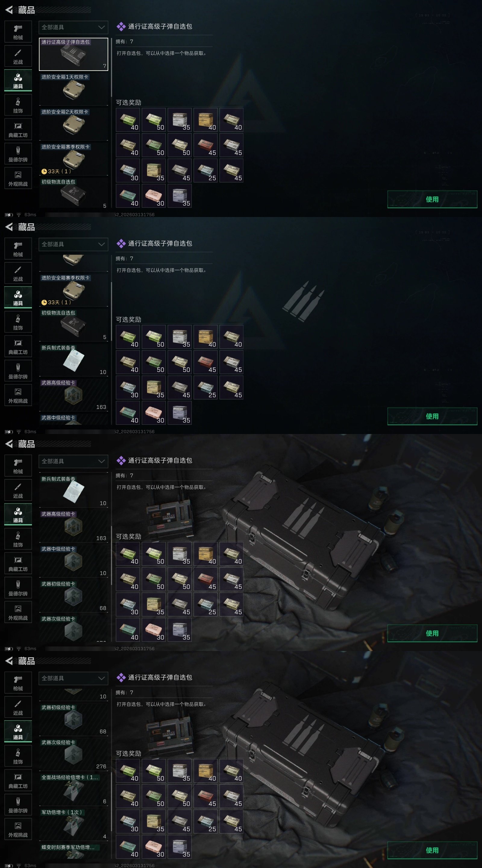The height and width of the screenshot is (868, 482).
Task: Click the green 使用 button
Action: (432, 199)
